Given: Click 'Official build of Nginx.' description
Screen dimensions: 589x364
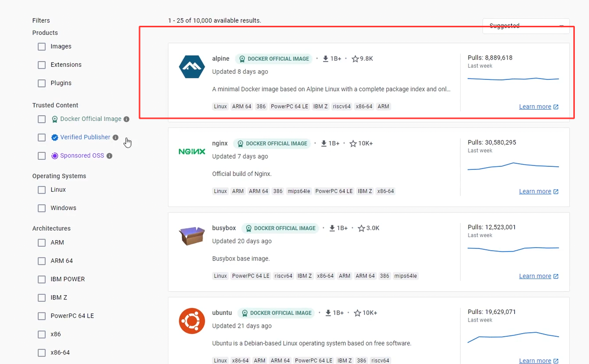Looking at the screenshot, I should pyautogui.click(x=242, y=174).
